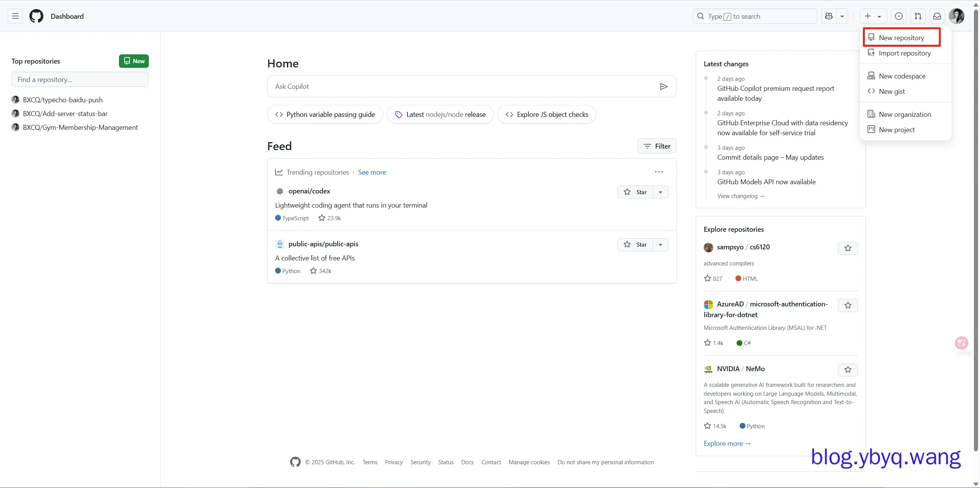This screenshot has height=488, width=980.
Task: Open Manage cookies footer link
Action: tap(529, 462)
